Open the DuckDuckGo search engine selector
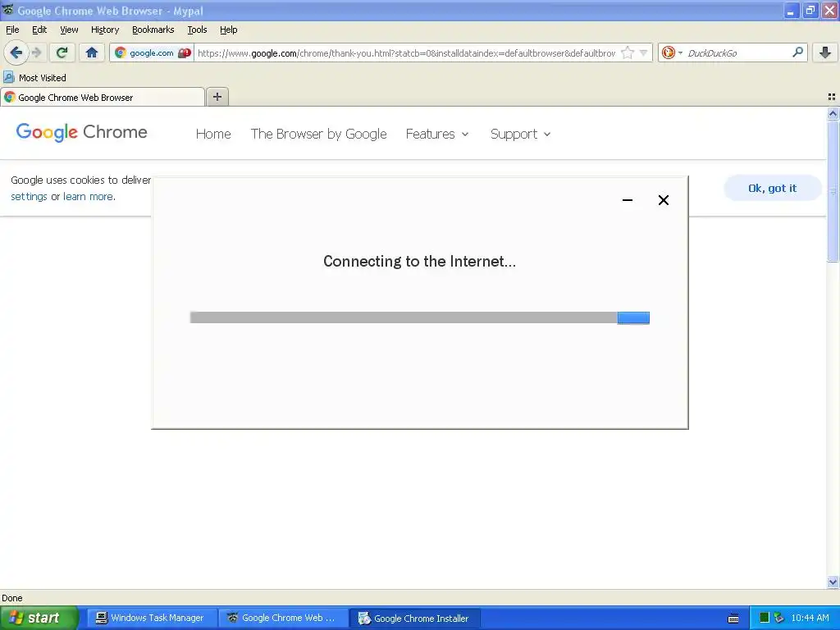Screen dimensions: 840x630 click(672, 52)
